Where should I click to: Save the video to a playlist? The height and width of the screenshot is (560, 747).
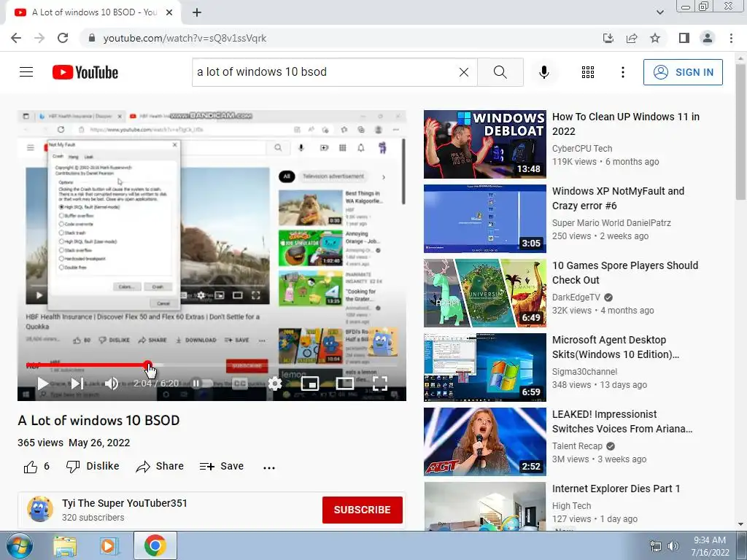click(222, 466)
